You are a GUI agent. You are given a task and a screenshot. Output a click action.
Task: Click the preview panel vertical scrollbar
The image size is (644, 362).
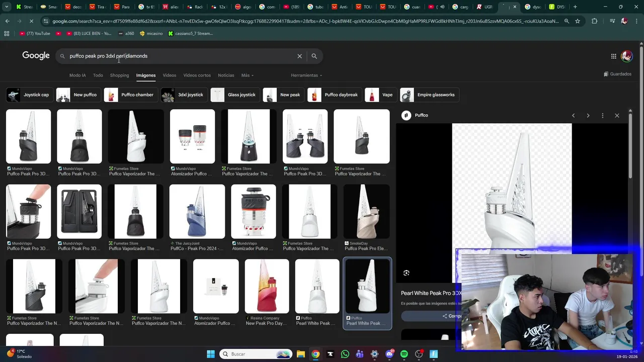(631, 146)
